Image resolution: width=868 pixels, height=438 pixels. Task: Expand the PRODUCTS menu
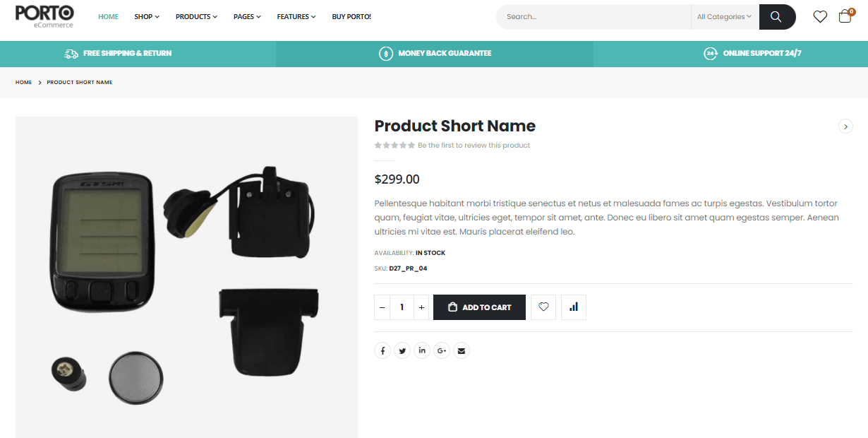[195, 16]
